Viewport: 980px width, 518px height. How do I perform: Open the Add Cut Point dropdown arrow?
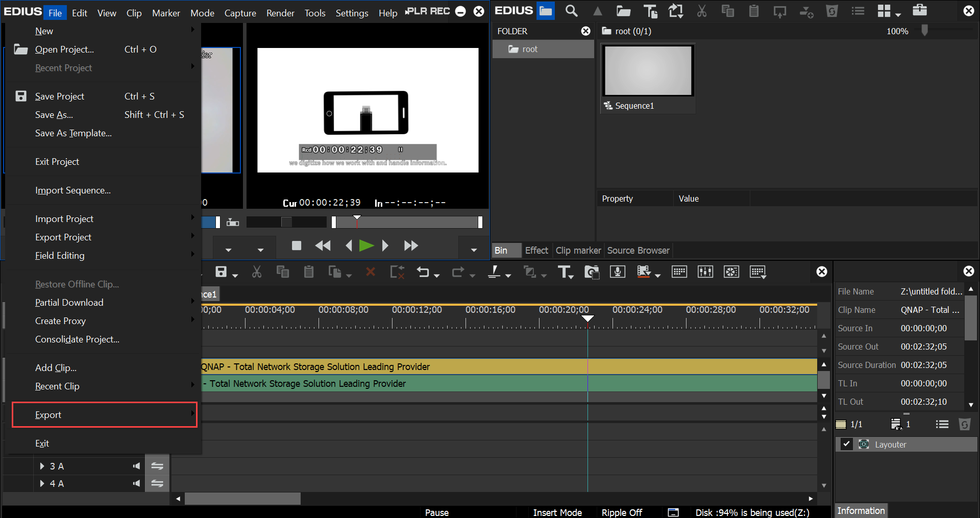tap(508, 276)
